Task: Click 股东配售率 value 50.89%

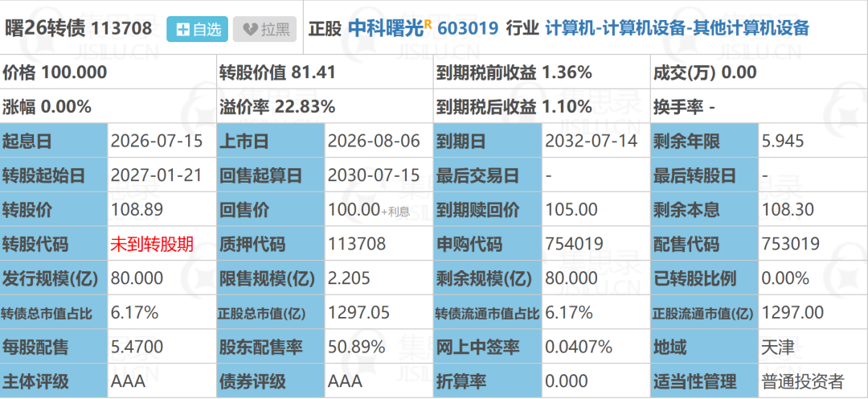Action: (356, 347)
